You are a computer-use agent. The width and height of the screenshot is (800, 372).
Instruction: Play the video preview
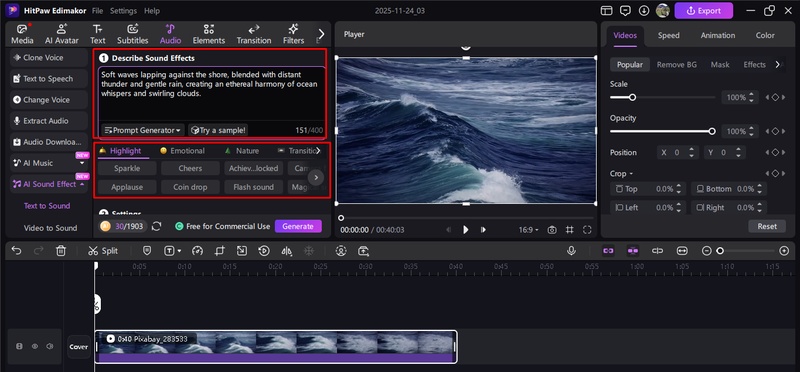click(x=465, y=230)
